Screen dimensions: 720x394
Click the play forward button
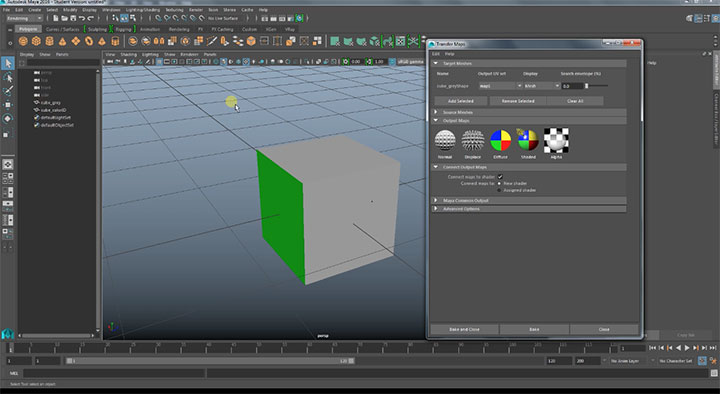click(x=687, y=348)
